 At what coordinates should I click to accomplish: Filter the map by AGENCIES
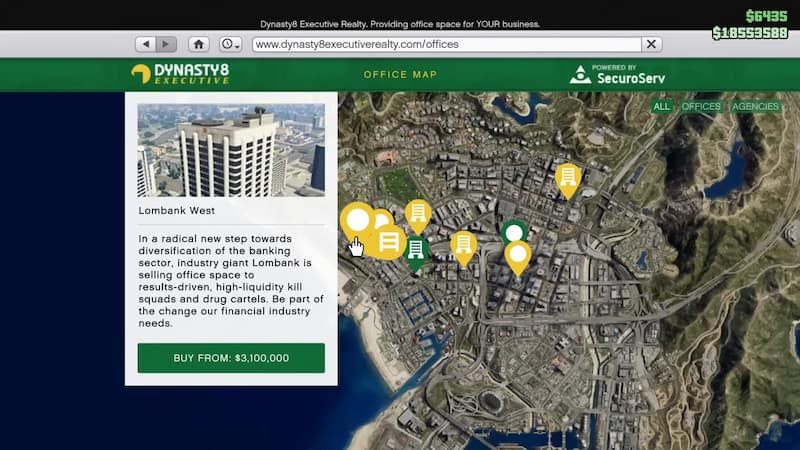pos(756,106)
